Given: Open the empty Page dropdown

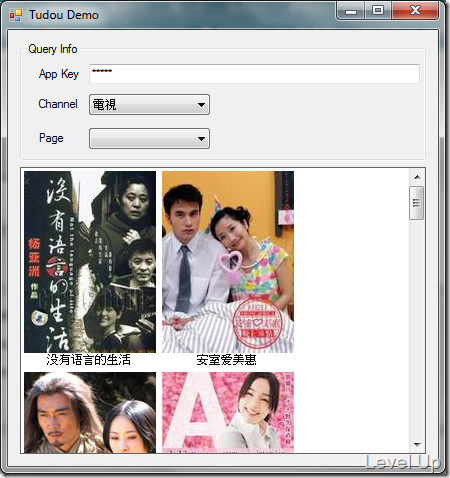Looking at the screenshot, I should click(x=149, y=138).
